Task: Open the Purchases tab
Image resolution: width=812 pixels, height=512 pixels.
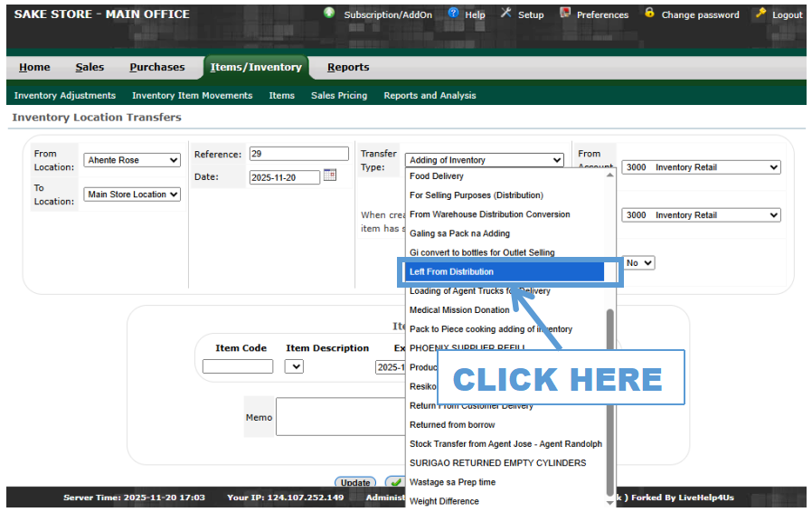Action: click(156, 67)
